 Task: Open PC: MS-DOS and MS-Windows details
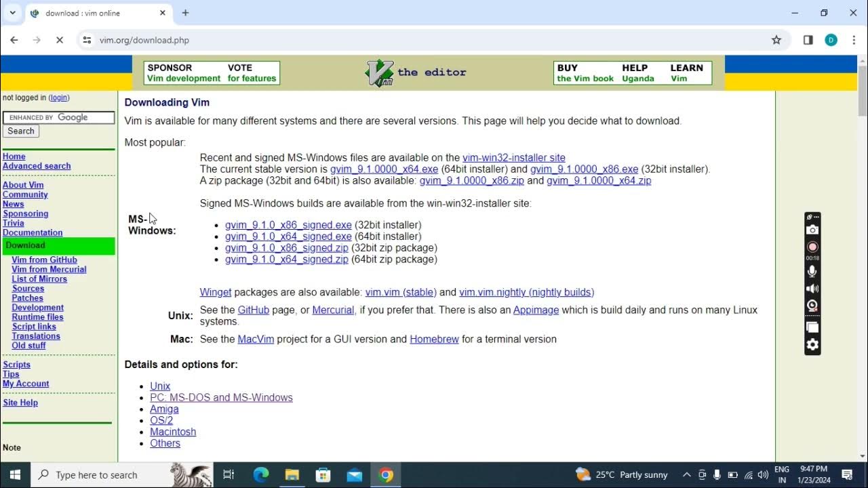[221, 398]
